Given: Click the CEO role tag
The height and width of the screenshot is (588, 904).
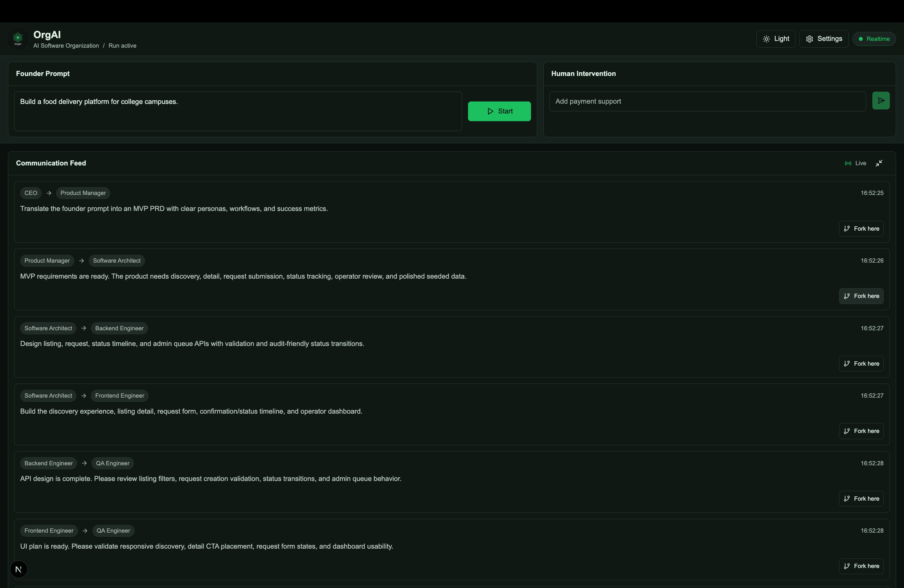Looking at the screenshot, I should pos(31,193).
